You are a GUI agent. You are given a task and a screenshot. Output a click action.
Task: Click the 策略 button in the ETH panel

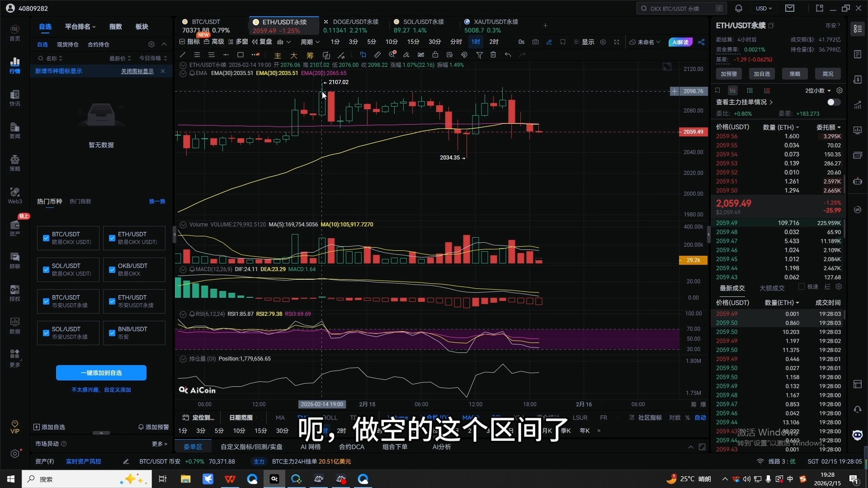[x=795, y=74]
